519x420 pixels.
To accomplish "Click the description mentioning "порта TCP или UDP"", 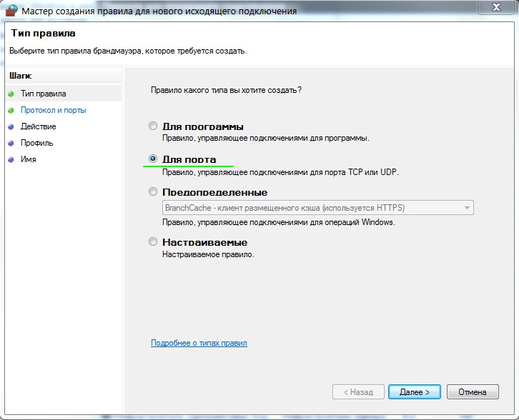I will click(x=280, y=172).
